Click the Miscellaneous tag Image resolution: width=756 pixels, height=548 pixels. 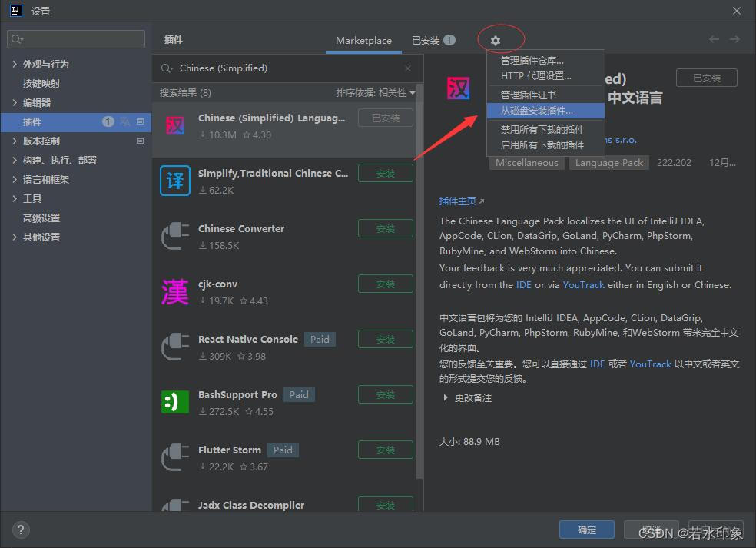526,163
